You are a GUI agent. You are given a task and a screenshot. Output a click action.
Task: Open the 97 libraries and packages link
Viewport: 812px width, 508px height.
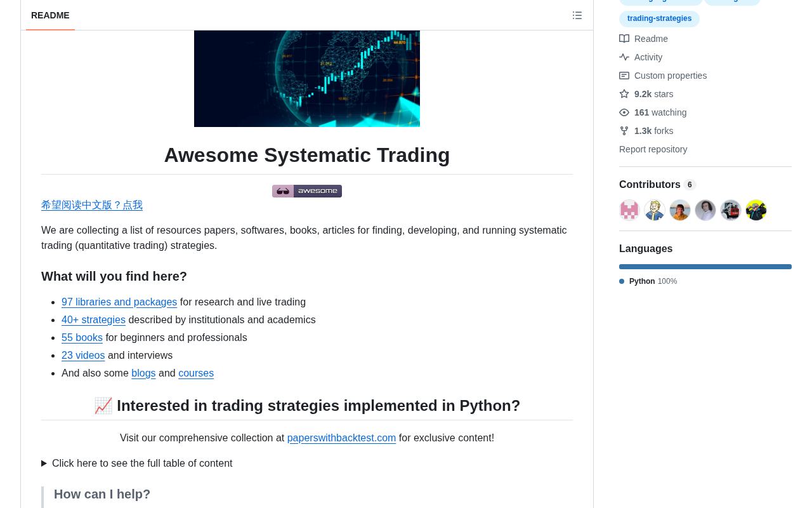coord(119,302)
